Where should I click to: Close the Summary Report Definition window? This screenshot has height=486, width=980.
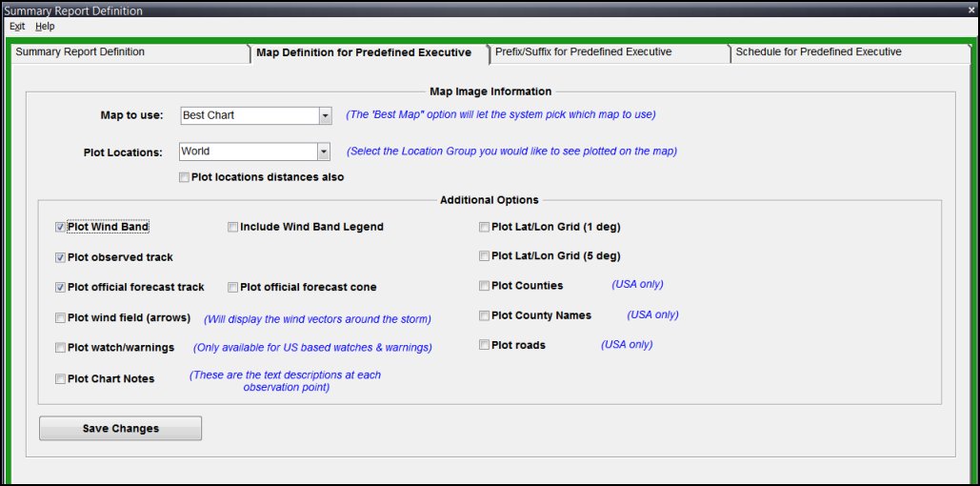coord(970,10)
